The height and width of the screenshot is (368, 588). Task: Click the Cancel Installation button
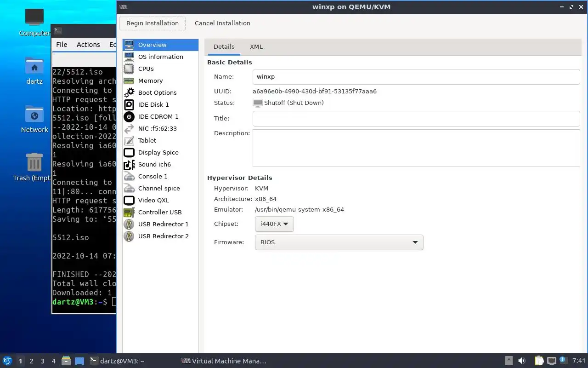(x=222, y=23)
